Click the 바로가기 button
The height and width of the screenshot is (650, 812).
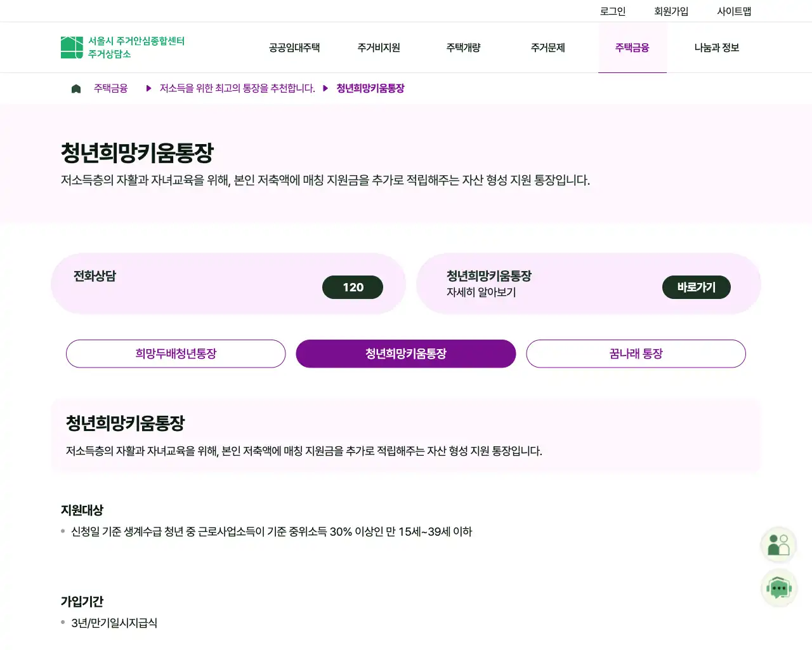pos(696,287)
